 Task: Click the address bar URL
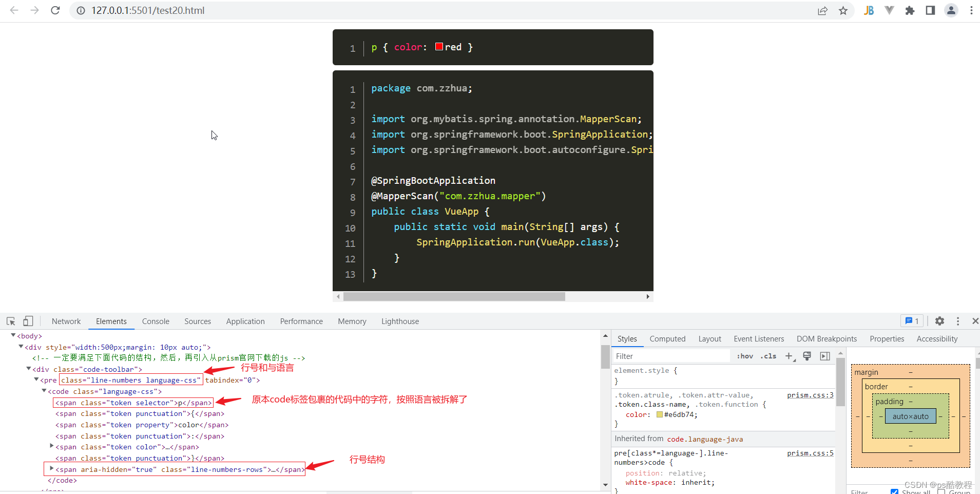click(x=148, y=10)
